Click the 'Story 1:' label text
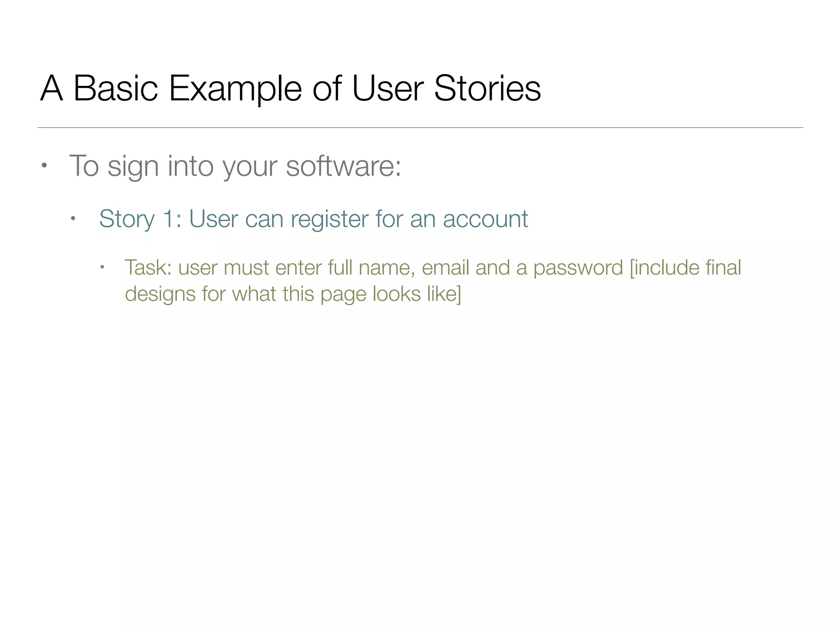Screen dimensions: 840x630 (x=140, y=219)
